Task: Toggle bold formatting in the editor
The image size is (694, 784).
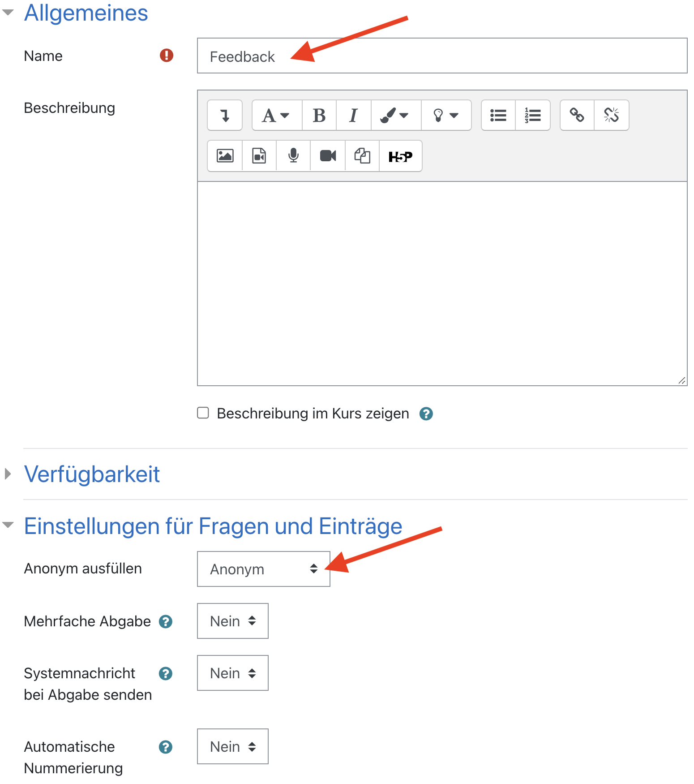Action: click(x=319, y=116)
